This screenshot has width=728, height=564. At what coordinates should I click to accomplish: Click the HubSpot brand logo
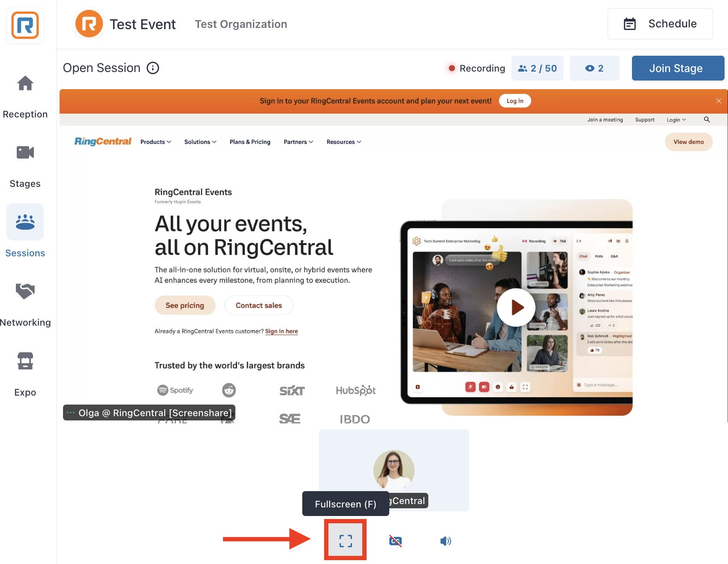[356, 390]
